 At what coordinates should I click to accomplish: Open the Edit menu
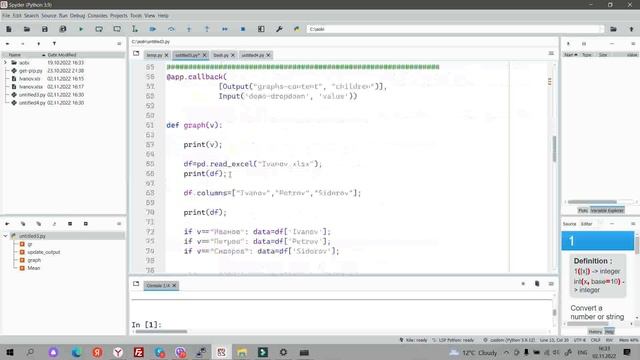point(17,16)
